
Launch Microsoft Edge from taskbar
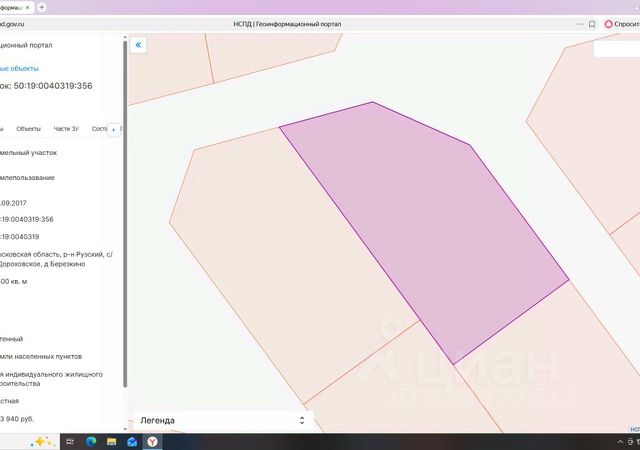(x=91, y=441)
